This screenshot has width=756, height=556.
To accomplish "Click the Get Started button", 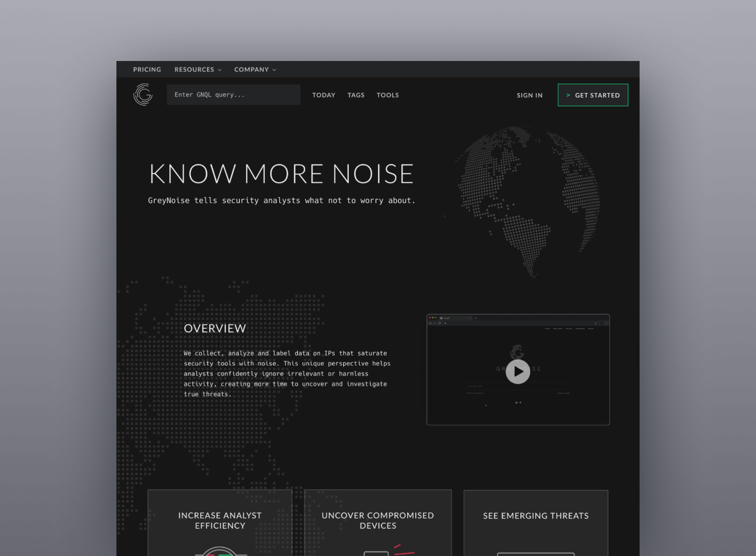I will (593, 95).
